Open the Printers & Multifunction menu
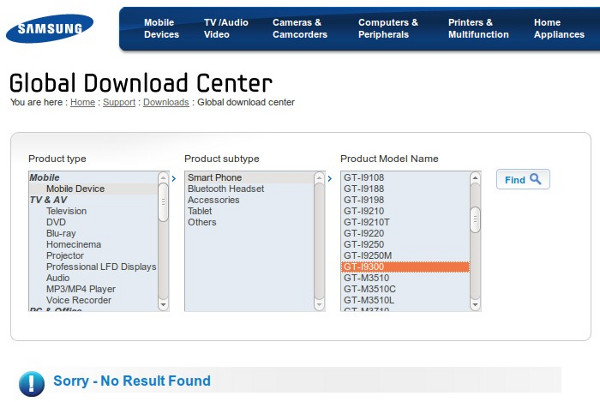 pos(478,29)
